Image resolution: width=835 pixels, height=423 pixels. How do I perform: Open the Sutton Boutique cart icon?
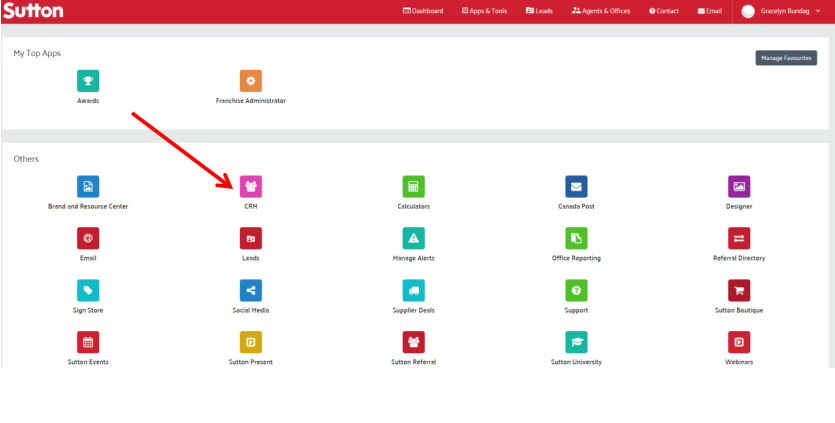(x=739, y=290)
